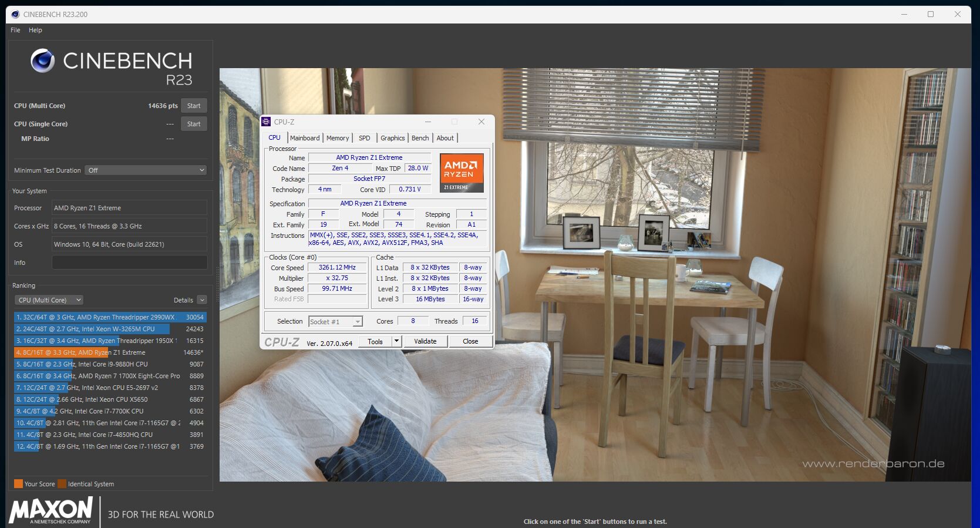This screenshot has width=980, height=528.
Task: Click the Threads 16 value in CPU-Z
Action: 475,321
